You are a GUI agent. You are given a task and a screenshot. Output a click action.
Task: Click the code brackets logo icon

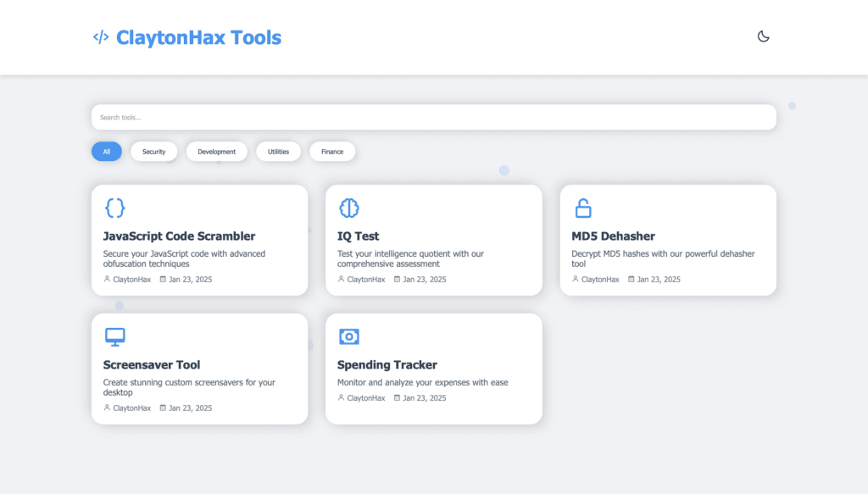point(100,37)
